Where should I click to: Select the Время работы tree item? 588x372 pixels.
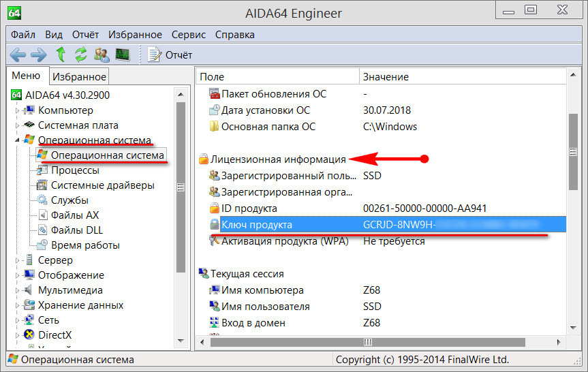tap(85, 245)
